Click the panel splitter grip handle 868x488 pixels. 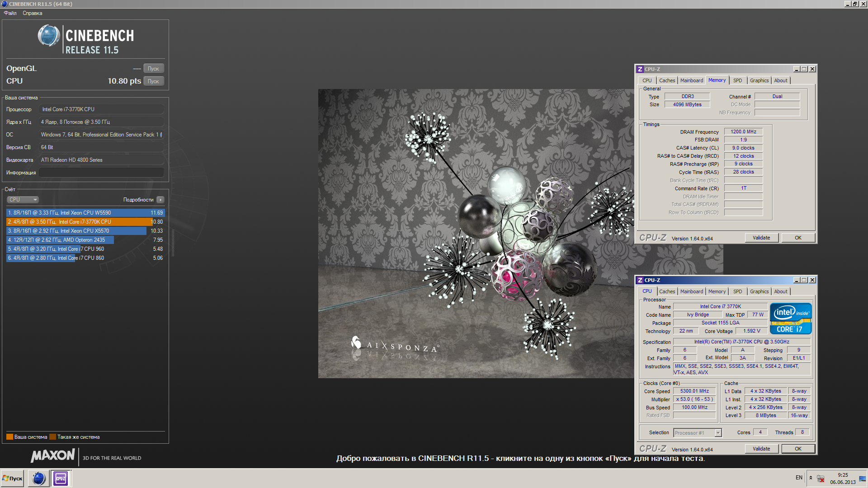[x=173, y=243]
